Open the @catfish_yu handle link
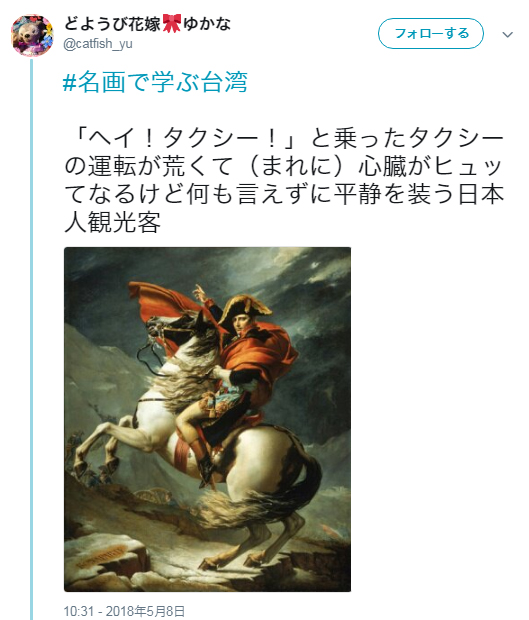Viewport: 529px width, 620px height. click(x=98, y=44)
